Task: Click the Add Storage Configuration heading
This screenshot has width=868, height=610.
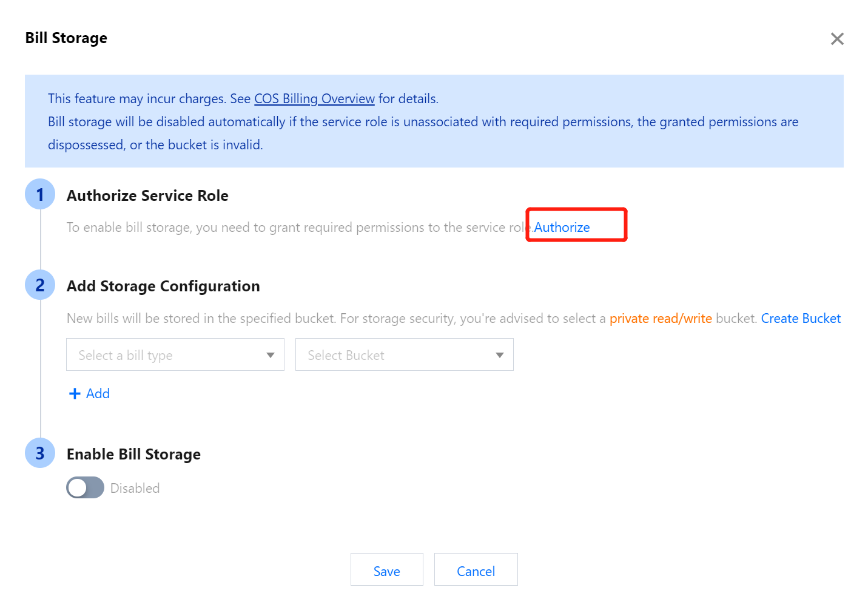Action: pyautogui.click(x=163, y=286)
